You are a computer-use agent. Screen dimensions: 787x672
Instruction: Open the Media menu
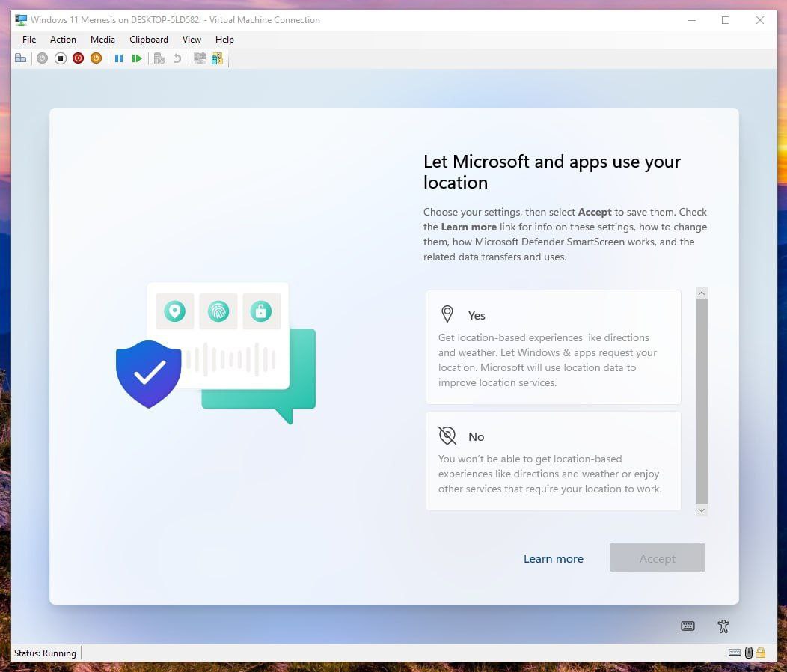(x=103, y=39)
